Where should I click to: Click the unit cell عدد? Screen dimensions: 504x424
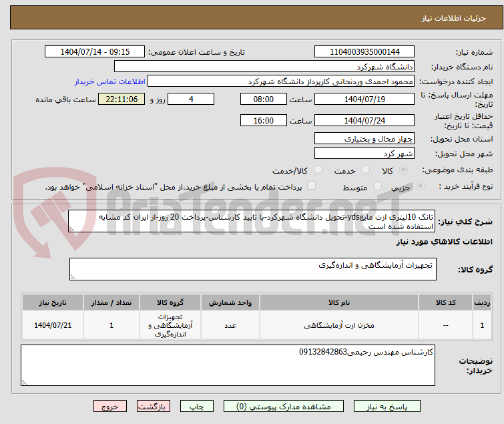coord(230,325)
